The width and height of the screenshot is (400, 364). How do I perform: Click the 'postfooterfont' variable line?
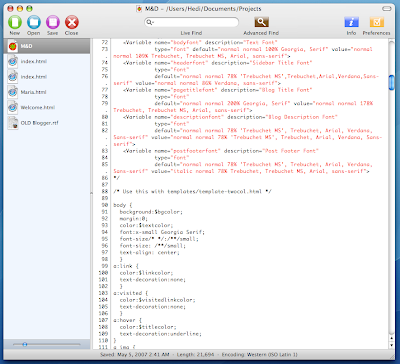coord(221,151)
